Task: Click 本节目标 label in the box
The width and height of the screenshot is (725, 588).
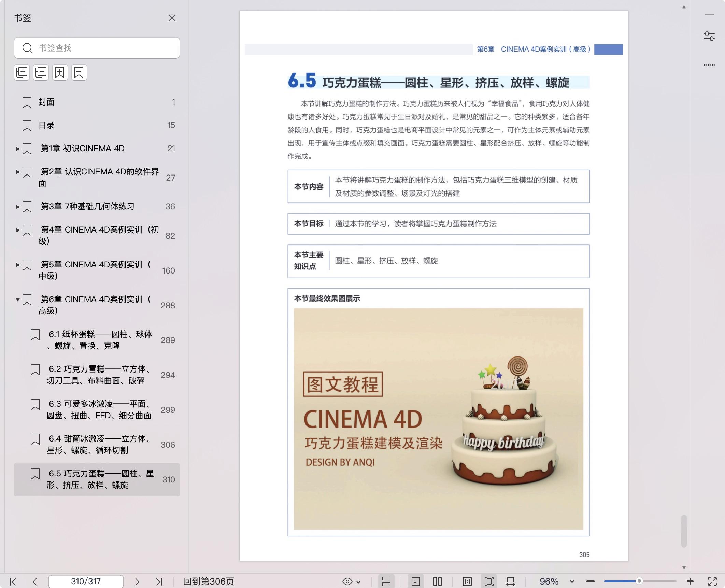Action: 309,224
